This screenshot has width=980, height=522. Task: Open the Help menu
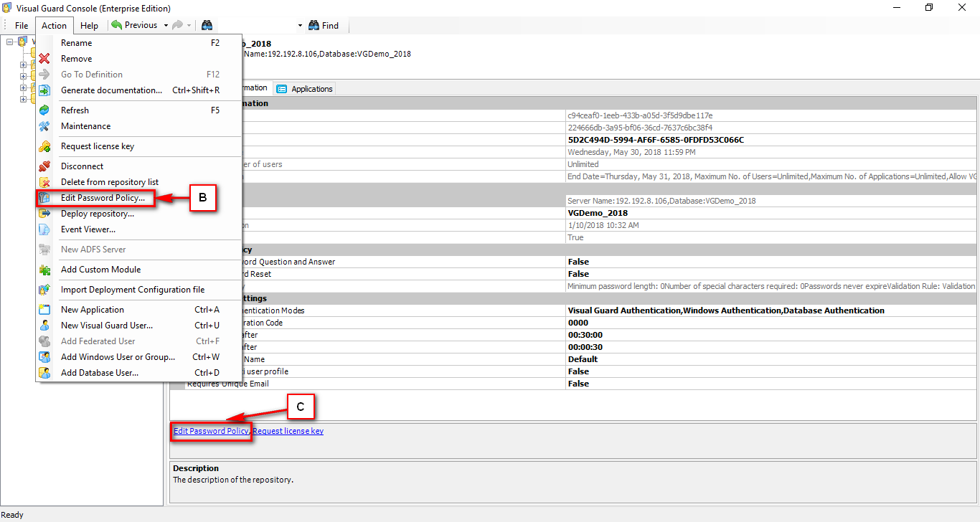(90, 25)
